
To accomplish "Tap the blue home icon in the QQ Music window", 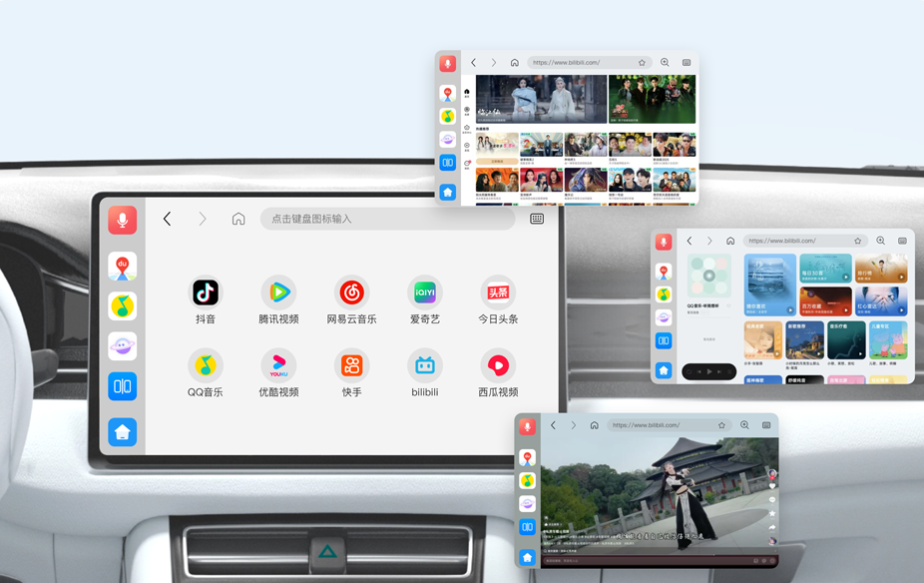I will click(664, 370).
